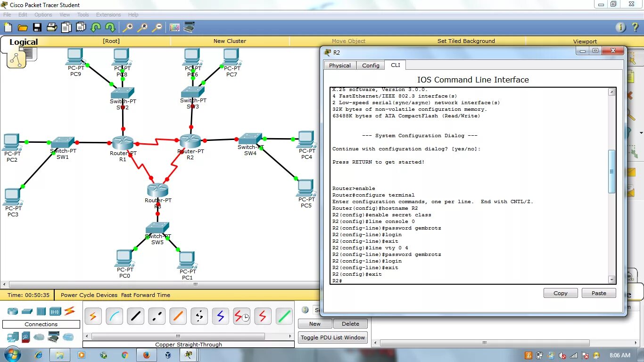Image resolution: width=644 pixels, height=362 pixels.
Task: Open the Extensions menu
Action: [x=108, y=15]
